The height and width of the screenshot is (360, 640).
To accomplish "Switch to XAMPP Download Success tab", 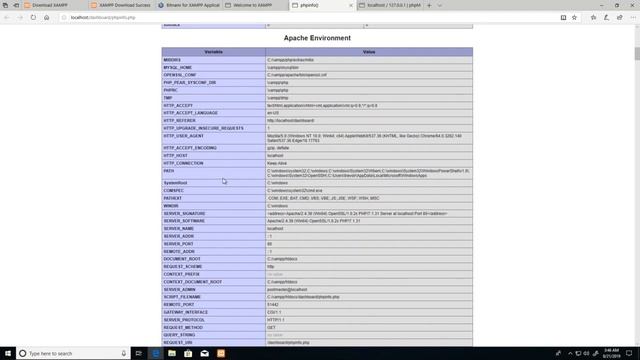I will [122, 5].
